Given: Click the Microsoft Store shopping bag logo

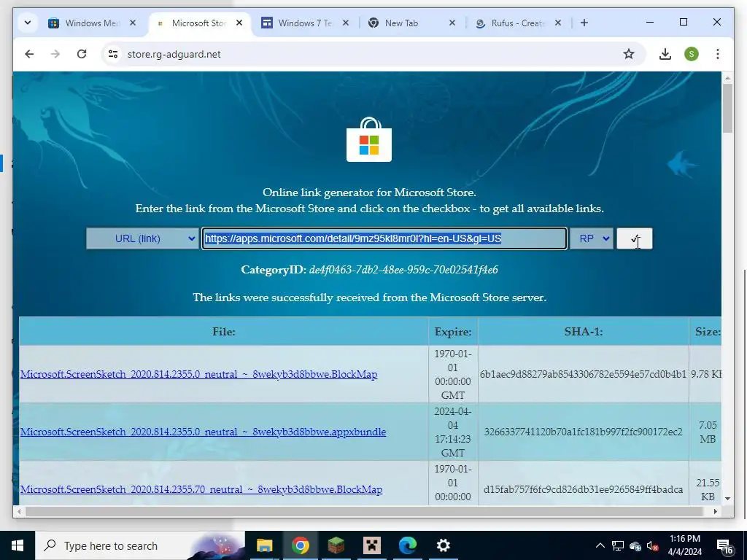Looking at the screenshot, I should point(369,139).
